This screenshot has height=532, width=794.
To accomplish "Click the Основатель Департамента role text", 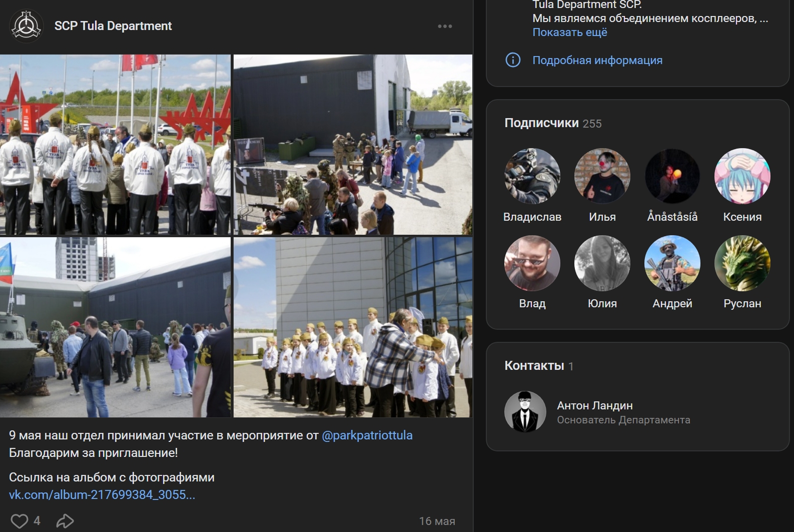I will tap(623, 420).
